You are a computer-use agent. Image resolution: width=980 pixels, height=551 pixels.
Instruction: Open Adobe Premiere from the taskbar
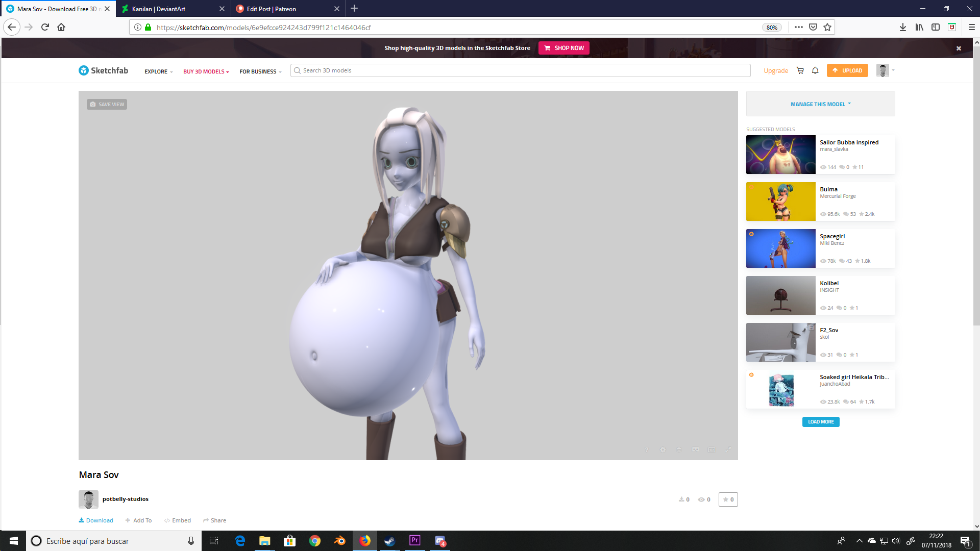pyautogui.click(x=415, y=541)
